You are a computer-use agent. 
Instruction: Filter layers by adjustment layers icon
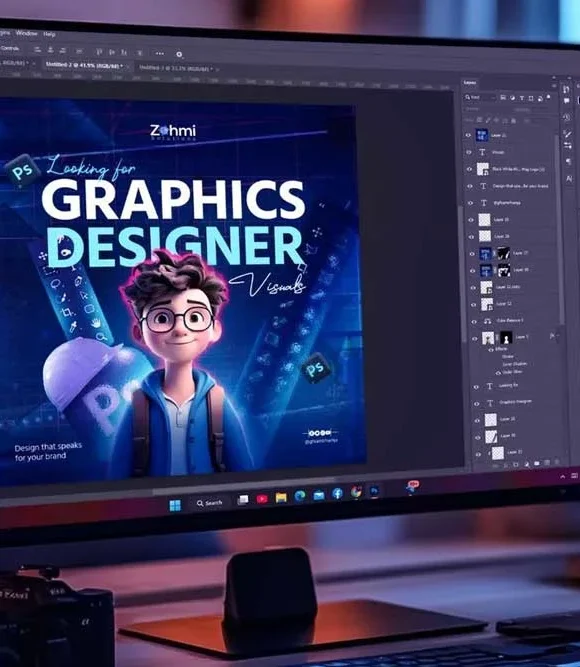pos(512,98)
